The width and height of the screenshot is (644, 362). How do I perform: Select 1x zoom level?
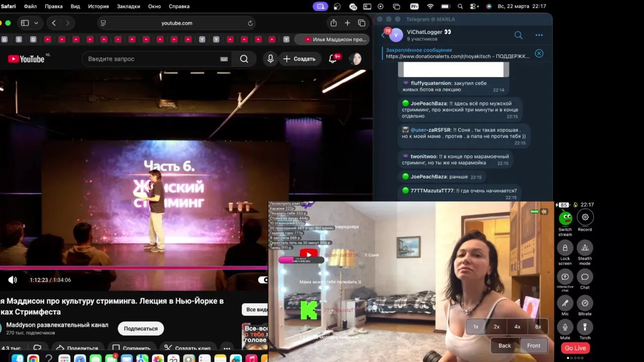point(476,326)
